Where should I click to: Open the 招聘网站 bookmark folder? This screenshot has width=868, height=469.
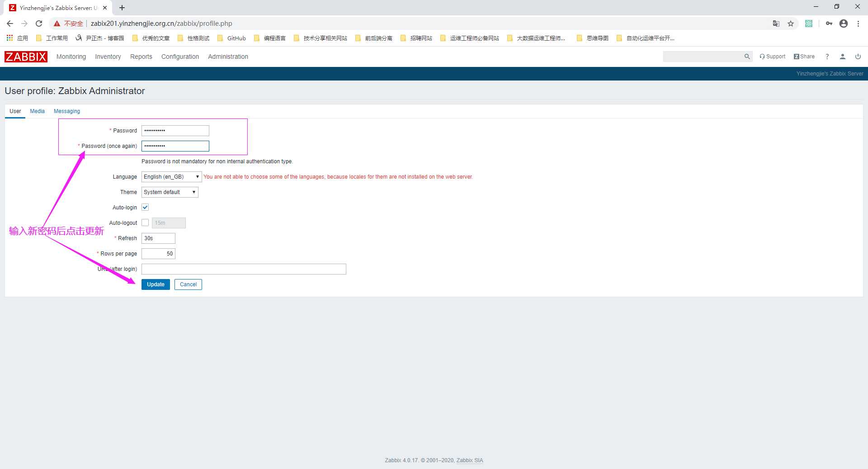click(x=416, y=38)
